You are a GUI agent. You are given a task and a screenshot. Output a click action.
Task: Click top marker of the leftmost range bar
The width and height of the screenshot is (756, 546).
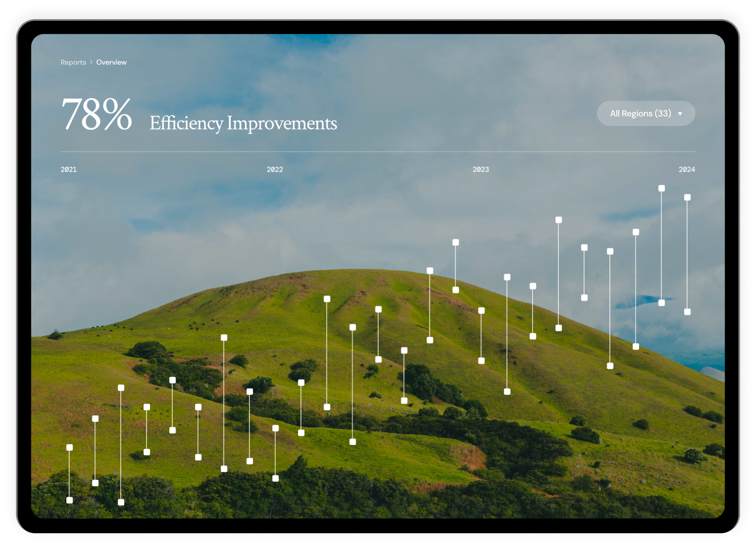[x=69, y=447]
